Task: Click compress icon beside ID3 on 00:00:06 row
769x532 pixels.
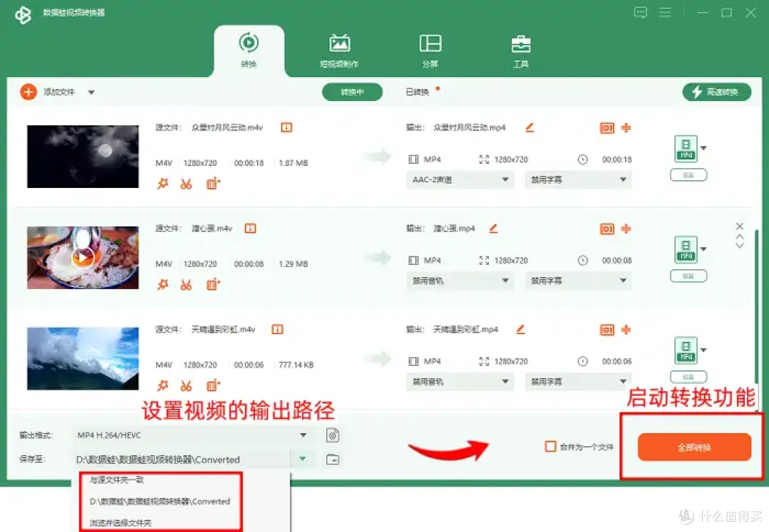Action: (626, 330)
